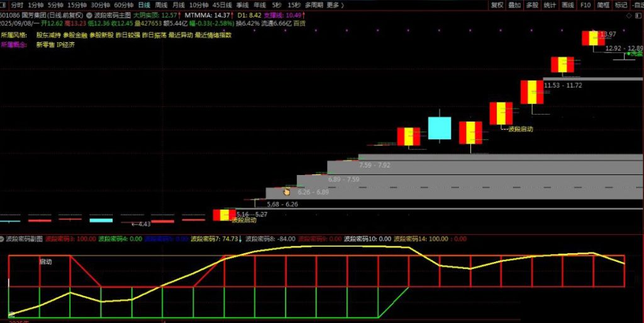The image size is (644, 323).
Task: Click the topmost candle labeled 13.97
Action: (x=592, y=38)
